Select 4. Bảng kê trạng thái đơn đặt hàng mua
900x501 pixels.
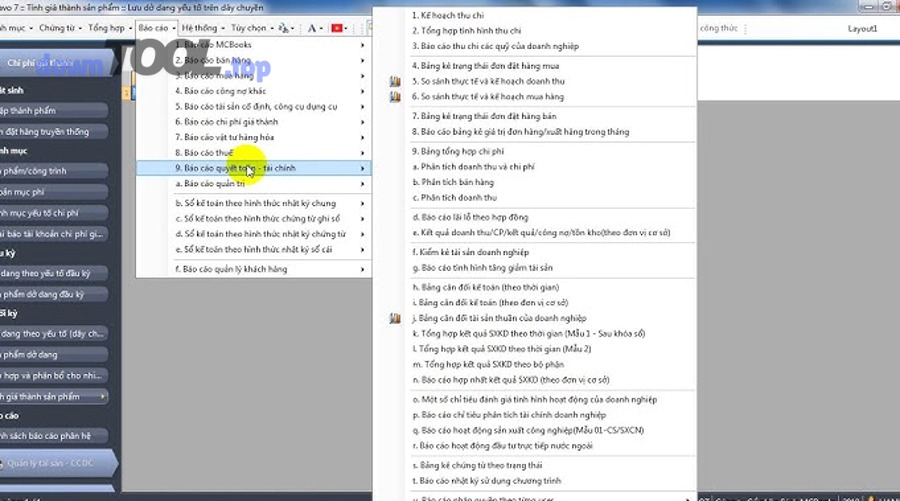point(535,66)
